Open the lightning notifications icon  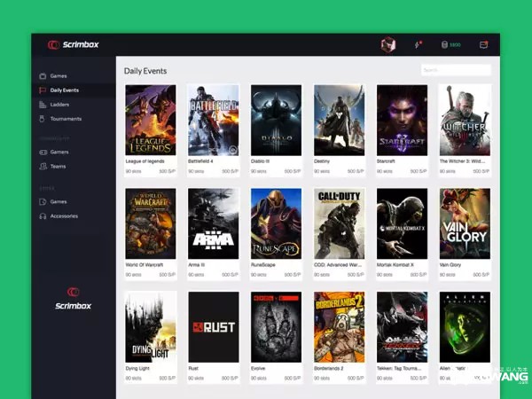pos(418,45)
